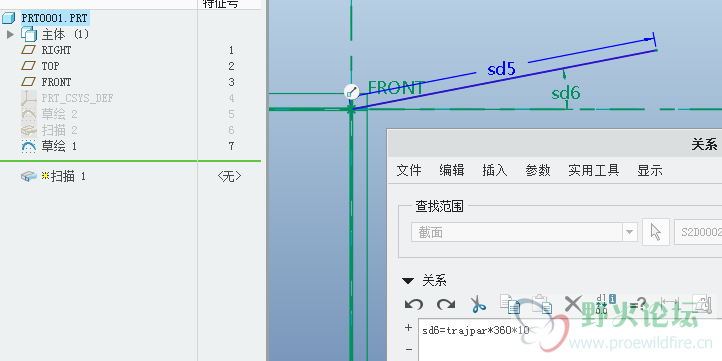Collapse the 关系 section triangle
722x361 pixels.
(408, 280)
